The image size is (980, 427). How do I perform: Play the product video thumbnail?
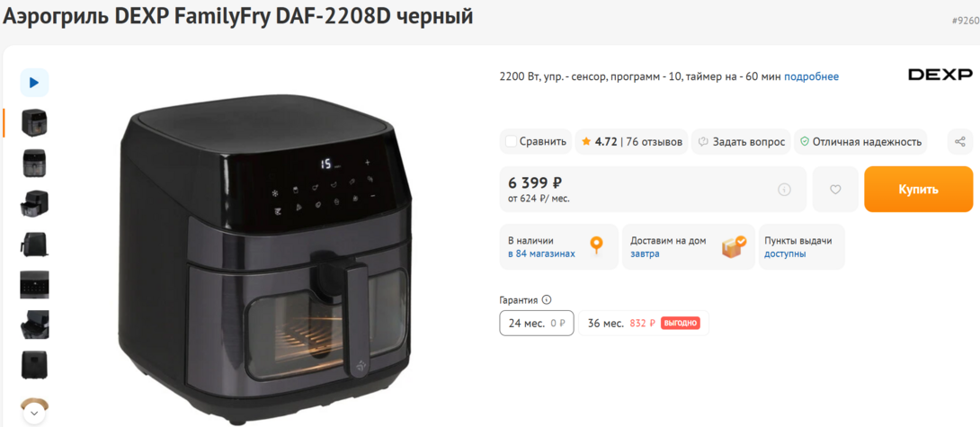(x=34, y=83)
